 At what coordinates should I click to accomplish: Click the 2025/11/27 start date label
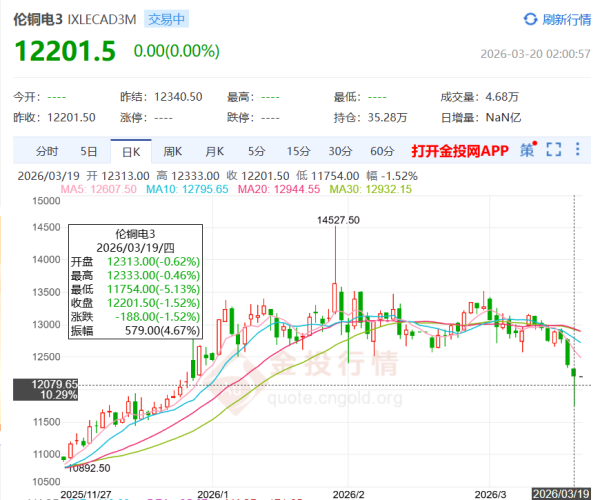(86, 494)
